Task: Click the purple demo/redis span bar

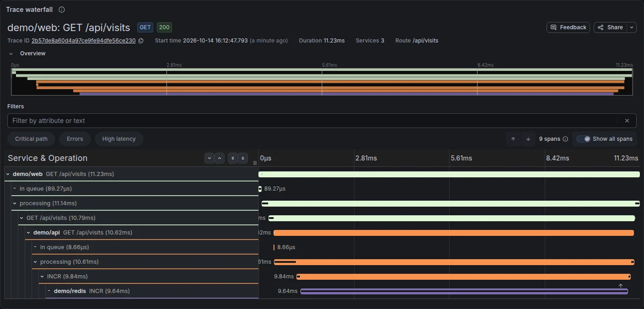Action: (464, 291)
